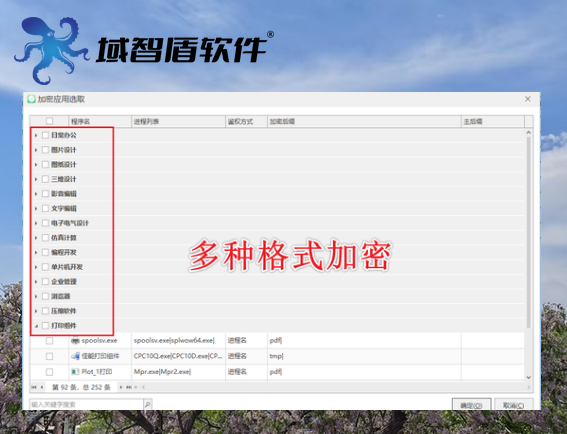This screenshot has height=434, width=567.
Task: Sort by the 加密后缀 column header
Action: [x=364, y=122]
